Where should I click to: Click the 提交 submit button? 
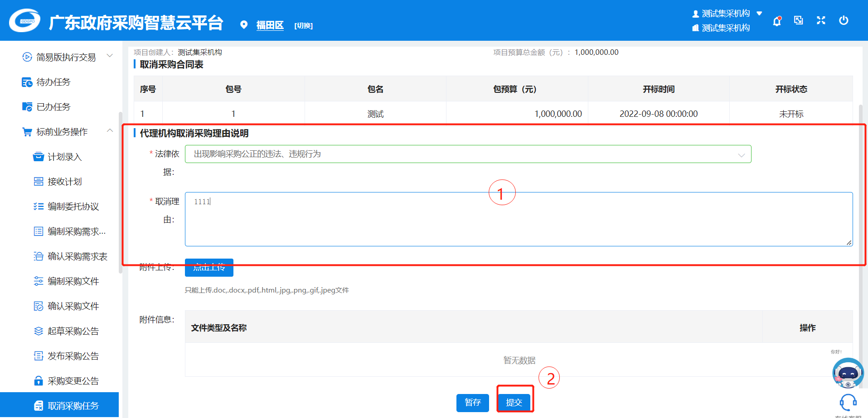click(x=514, y=402)
